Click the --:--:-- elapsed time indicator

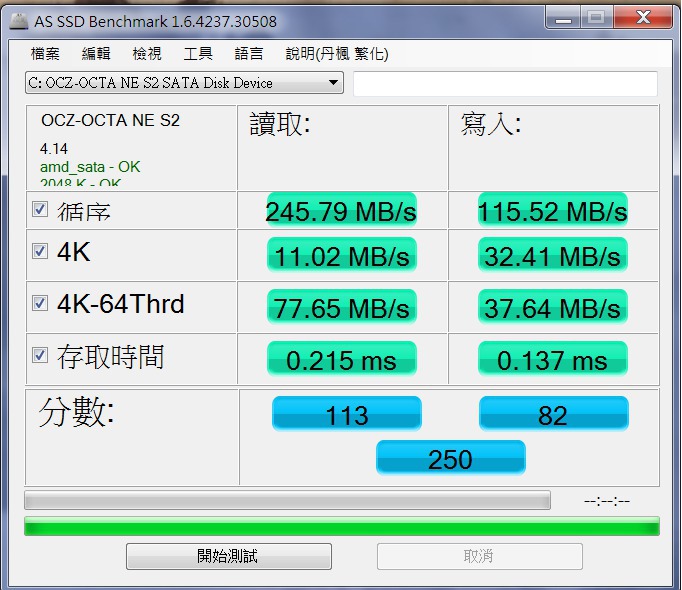click(607, 502)
